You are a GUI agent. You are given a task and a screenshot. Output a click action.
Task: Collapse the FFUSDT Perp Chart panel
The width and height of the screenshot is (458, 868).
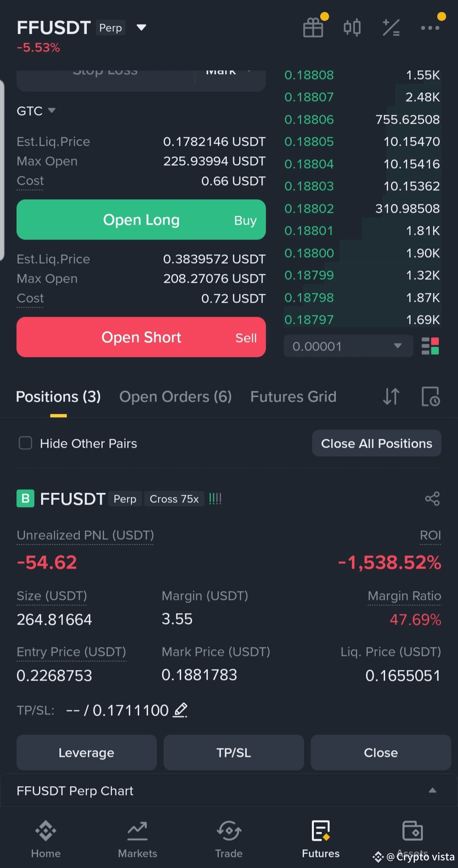432,790
